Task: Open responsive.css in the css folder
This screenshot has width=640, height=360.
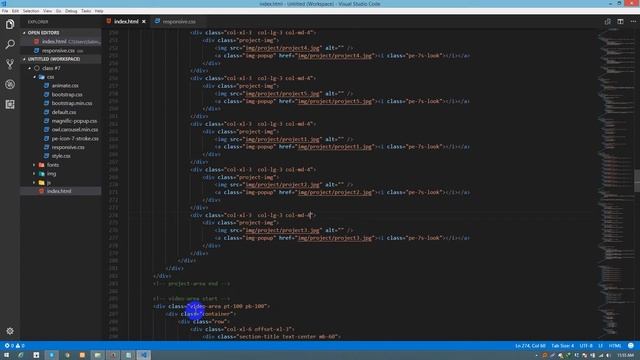Action: [68, 147]
